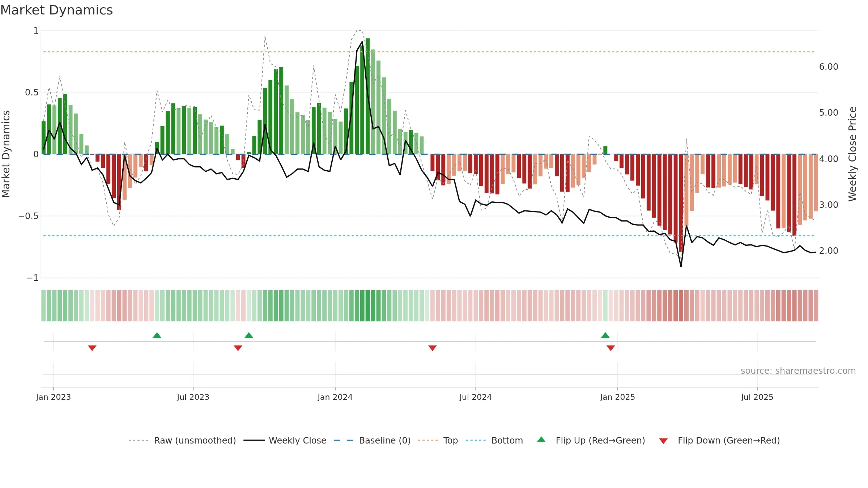This screenshot has height=488, width=868.
Task: Click the 6.00 price axis tick label
Action: coord(829,67)
